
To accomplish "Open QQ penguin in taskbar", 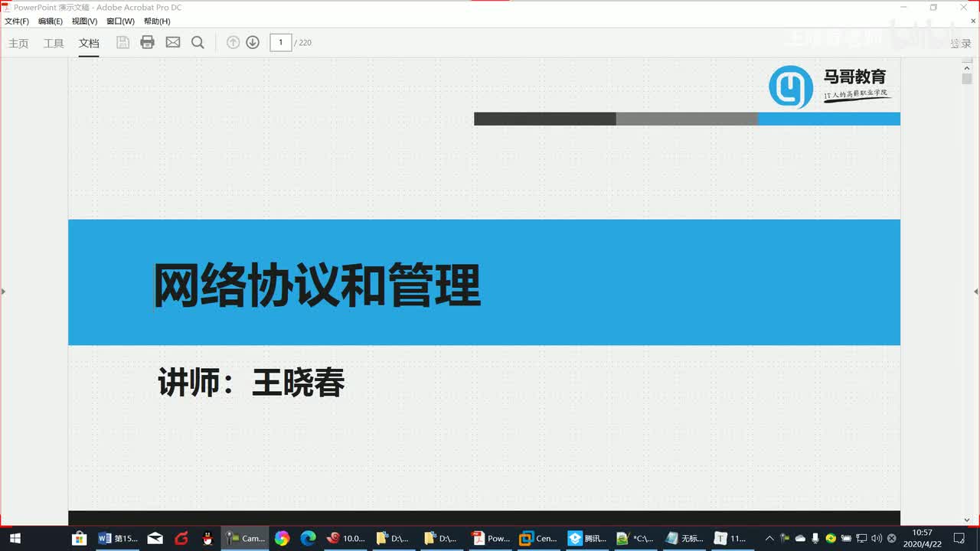I will [207, 538].
